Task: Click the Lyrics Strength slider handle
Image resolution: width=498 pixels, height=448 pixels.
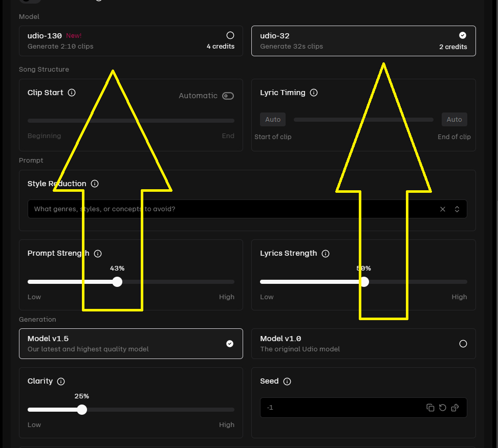Action: (364, 282)
